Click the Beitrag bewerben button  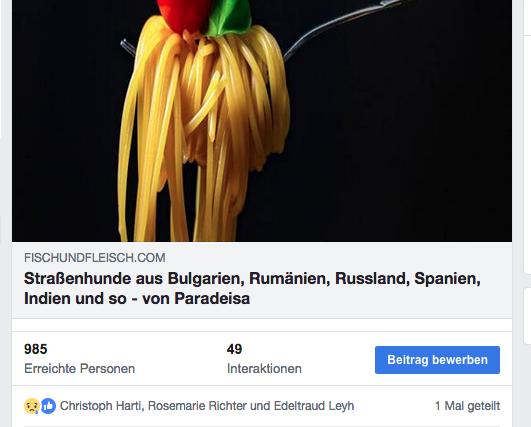(x=437, y=360)
